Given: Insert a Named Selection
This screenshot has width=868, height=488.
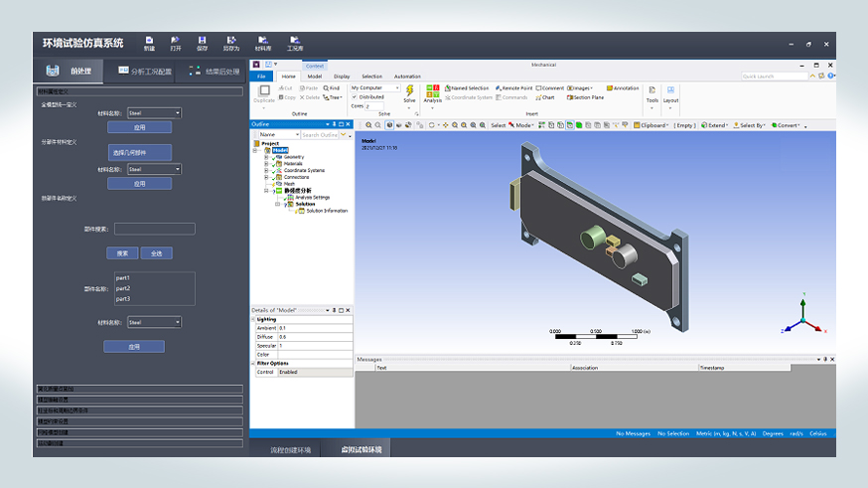Looking at the screenshot, I should click(467, 88).
